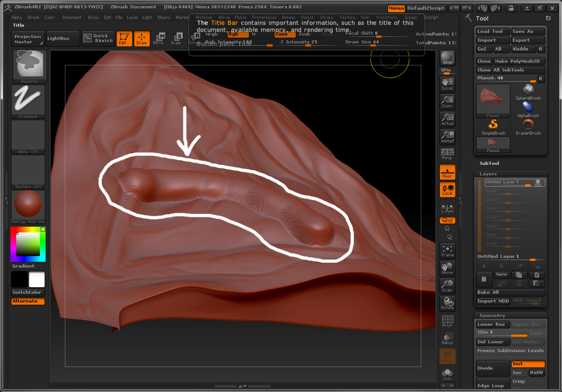Select the Zoom canvas tool
This screenshot has height=392, width=562.
point(447,101)
